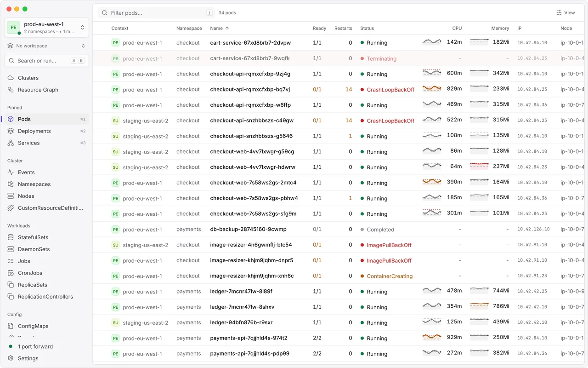Go to Pods in Pinned section
Viewport: 588px width, 368px height.
(46, 119)
